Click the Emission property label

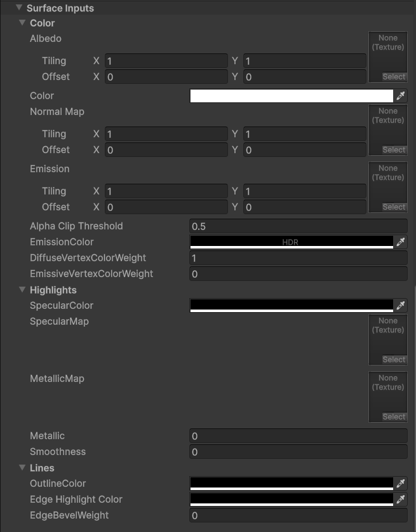50,169
